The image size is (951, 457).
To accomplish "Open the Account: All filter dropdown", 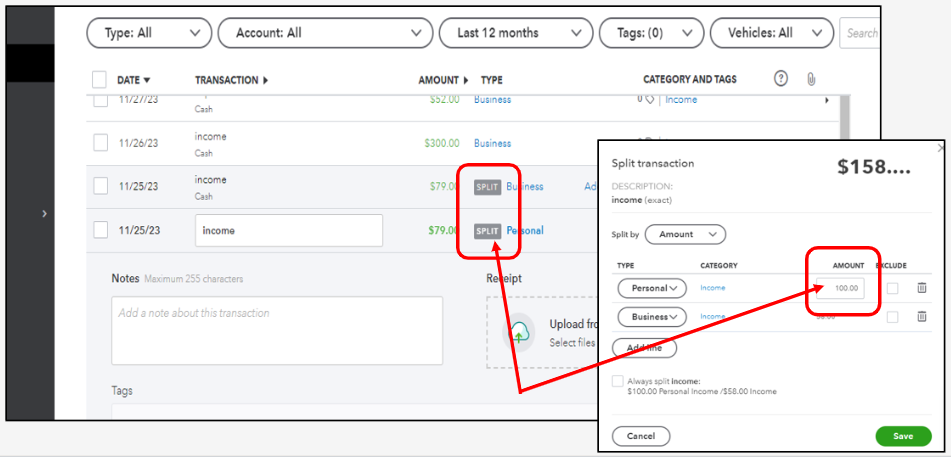I will click(325, 33).
